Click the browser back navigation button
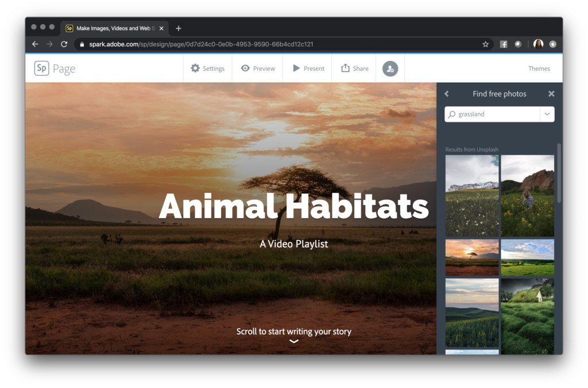Image resolution: width=588 pixels, height=388 pixels. [x=35, y=44]
